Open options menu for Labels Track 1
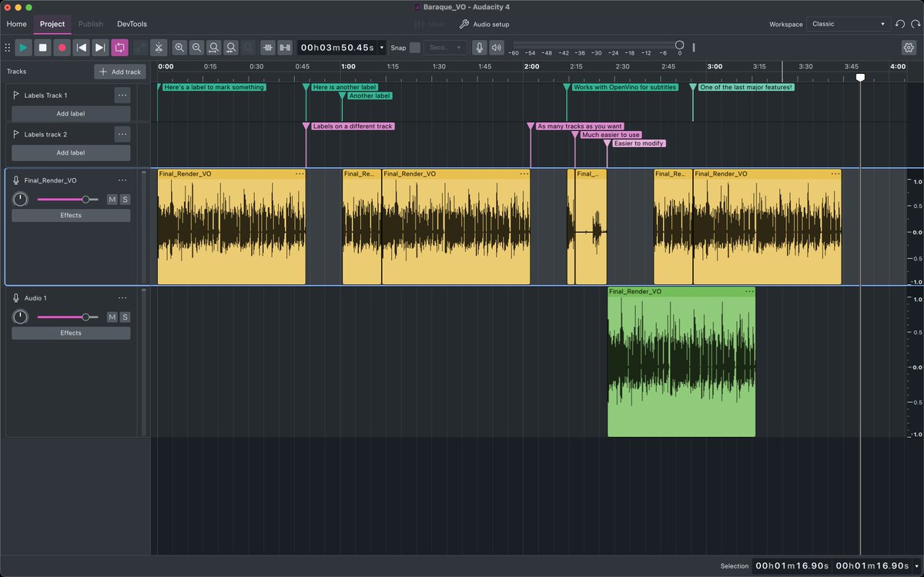Screen dimensions: 924x577 [x=122, y=95]
